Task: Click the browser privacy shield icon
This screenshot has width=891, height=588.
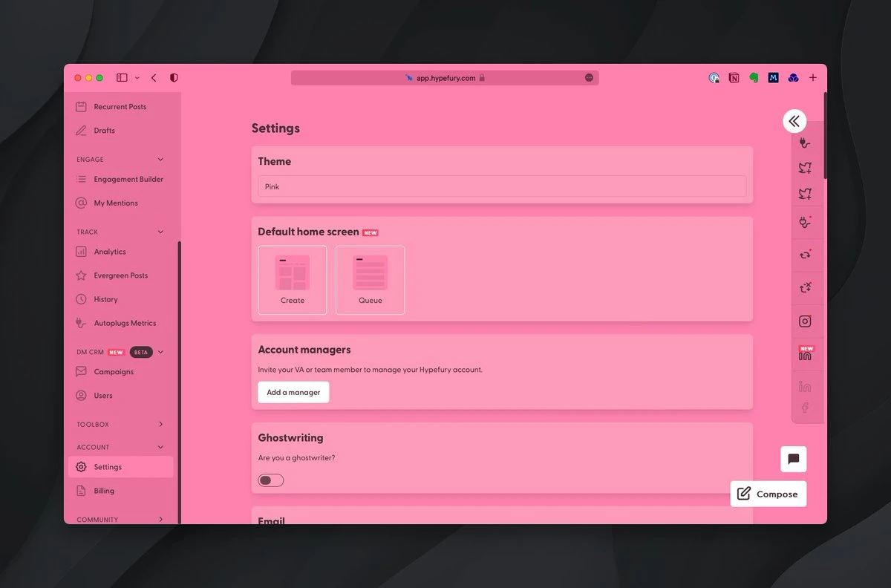Action: (174, 77)
